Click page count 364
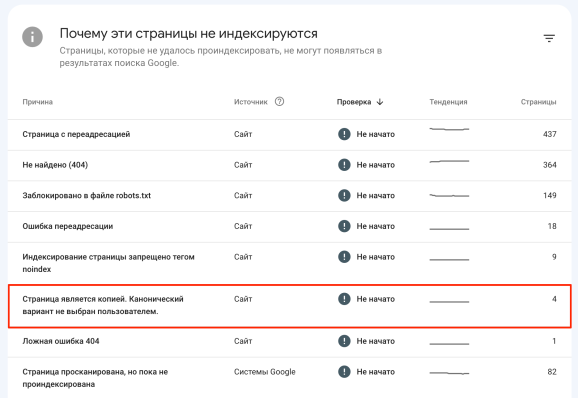This screenshot has height=398, width=578. pyautogui.click(x=550, y=165)
